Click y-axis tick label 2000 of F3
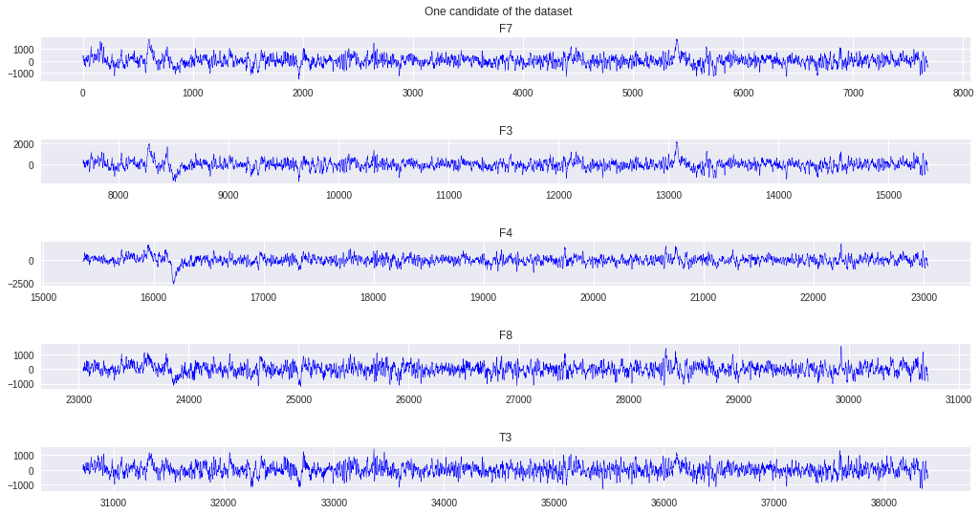This screenshot has width=980, height=514. pos(24,144)
